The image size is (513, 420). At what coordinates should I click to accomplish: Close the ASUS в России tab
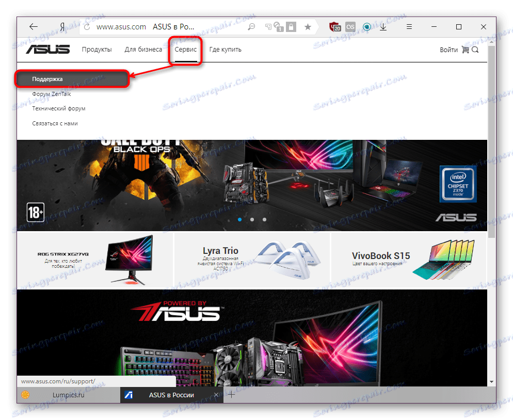(216, 395)
